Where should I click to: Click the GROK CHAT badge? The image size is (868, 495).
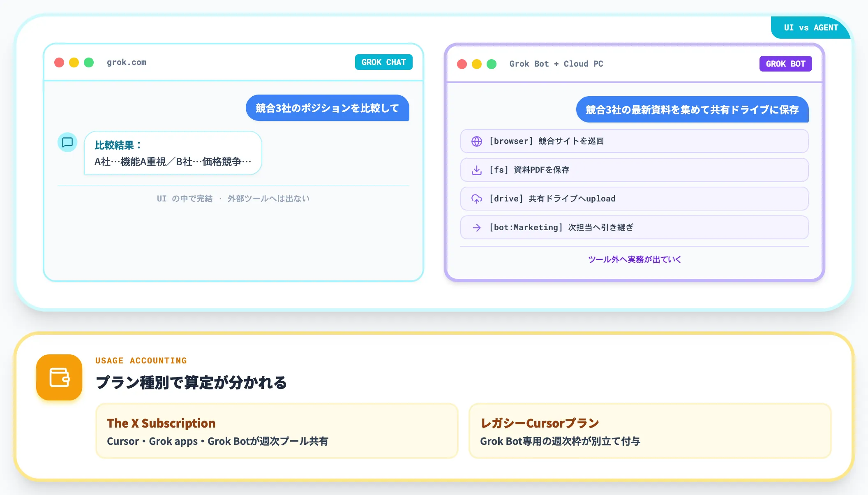click(x=384, y=62)
